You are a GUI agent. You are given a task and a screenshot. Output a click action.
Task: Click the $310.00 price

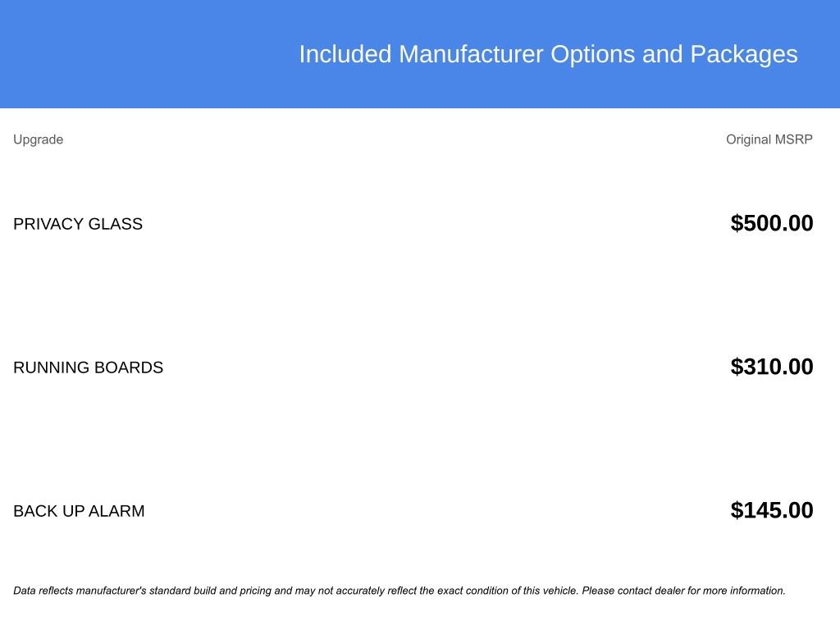coord(771,367)
